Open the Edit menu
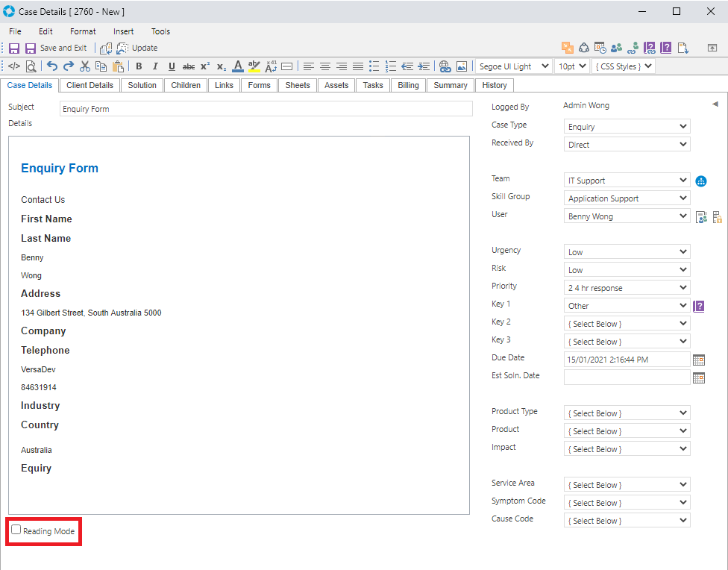The image size is (728, 570). 45,31
